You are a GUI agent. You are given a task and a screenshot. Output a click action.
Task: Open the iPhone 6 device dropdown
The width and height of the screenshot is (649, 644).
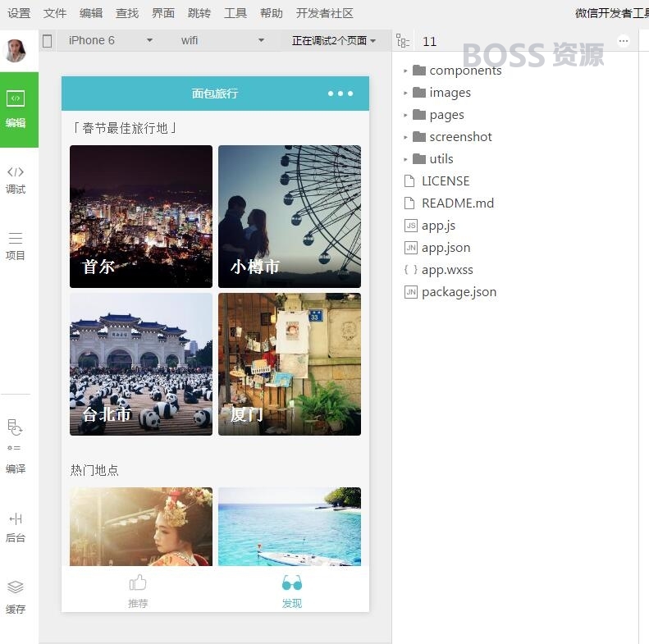tap(111, 40)
